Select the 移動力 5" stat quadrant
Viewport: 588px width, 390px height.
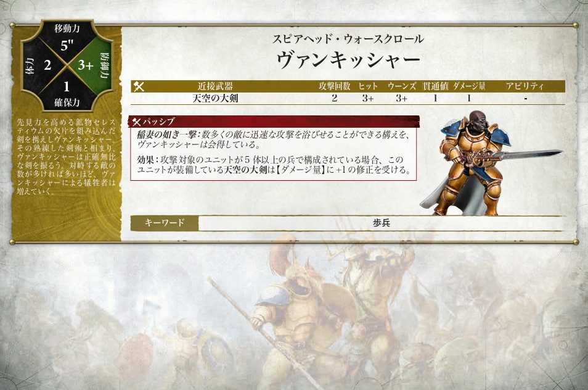[67, 39]
